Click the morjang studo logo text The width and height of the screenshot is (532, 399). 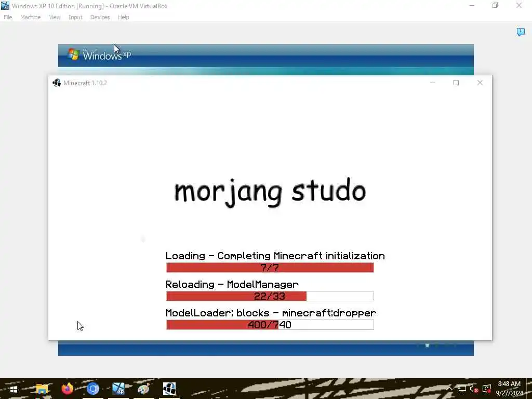click(270, 192)
